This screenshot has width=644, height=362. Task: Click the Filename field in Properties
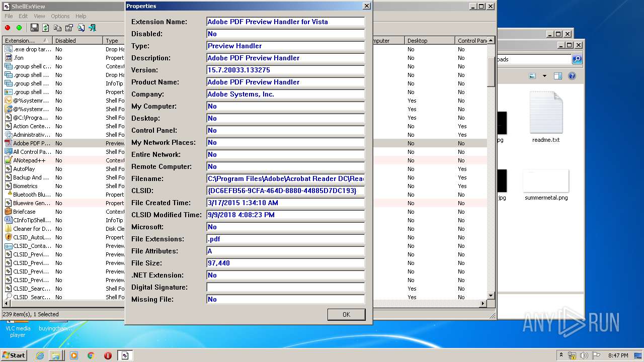point(285,178)
